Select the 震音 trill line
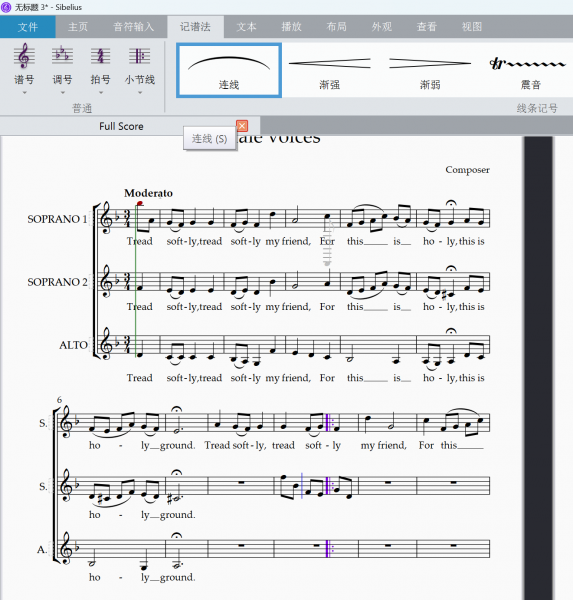 point(530,70)
